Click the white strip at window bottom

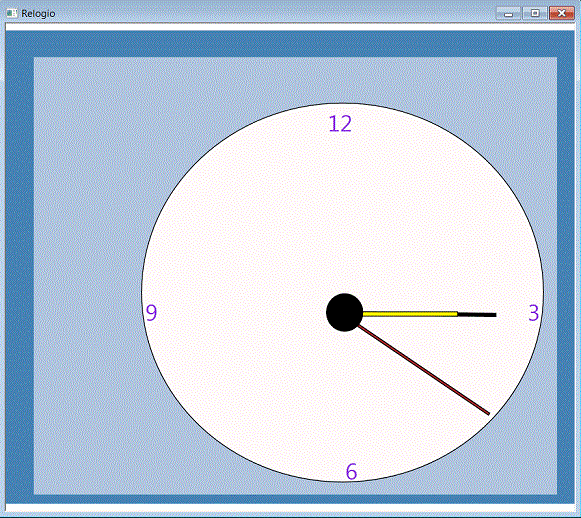pyautogui.click(x=290, y=508)
